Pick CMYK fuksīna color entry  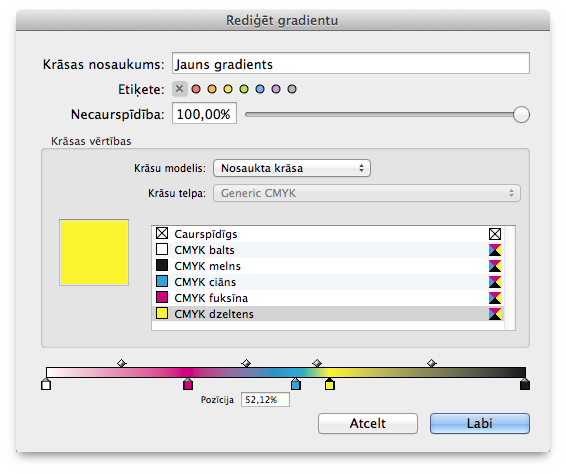click(328, 298)
